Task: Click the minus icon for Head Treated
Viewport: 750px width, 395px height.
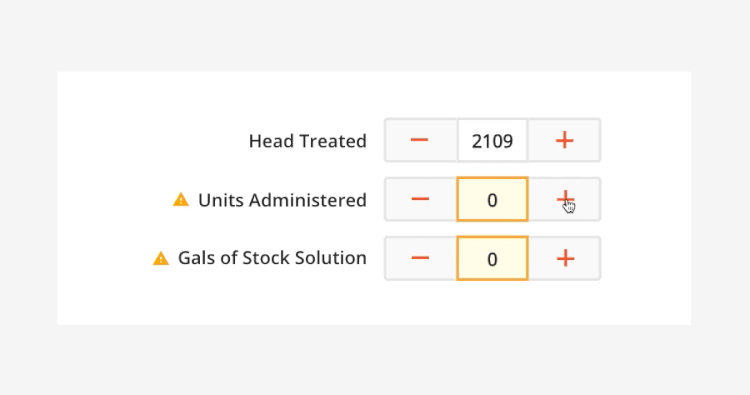Action: coord(420,140)
